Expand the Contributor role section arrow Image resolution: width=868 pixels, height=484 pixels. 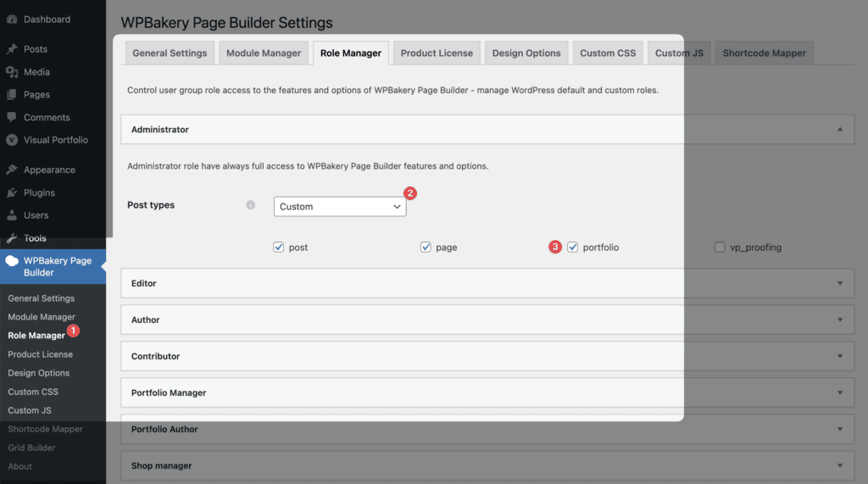coord(840,357)
